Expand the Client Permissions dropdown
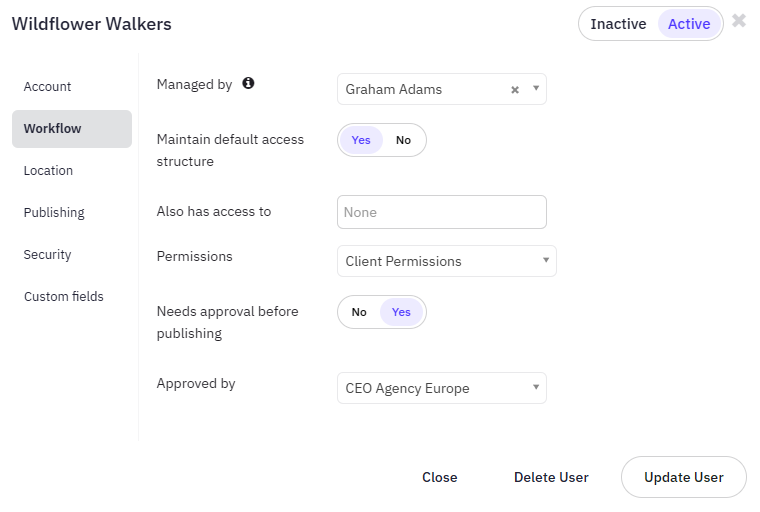This screenshot has height=512, width=760. tap(446, 261)
